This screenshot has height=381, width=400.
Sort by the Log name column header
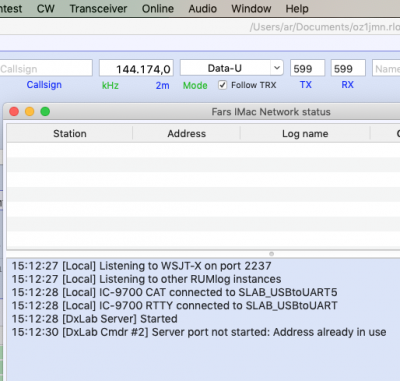point(305,134)
